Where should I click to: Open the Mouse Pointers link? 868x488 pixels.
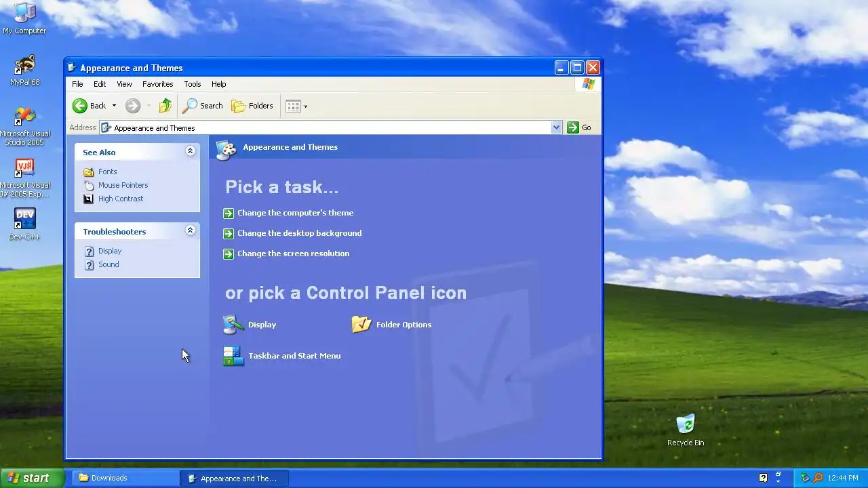click(x=123, y=185)
